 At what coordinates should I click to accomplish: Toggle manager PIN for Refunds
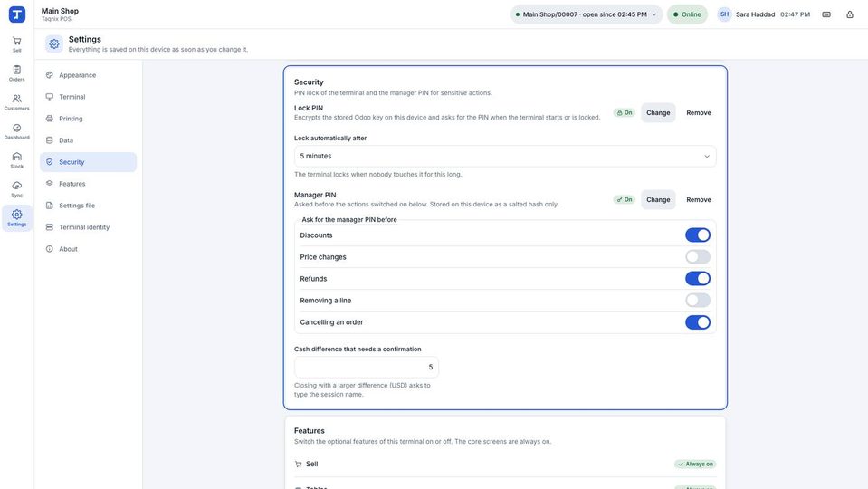point(698,279)
